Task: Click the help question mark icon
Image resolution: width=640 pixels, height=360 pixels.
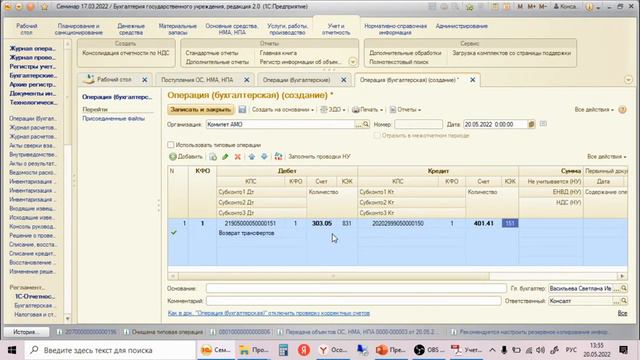Action: [622, 109]
